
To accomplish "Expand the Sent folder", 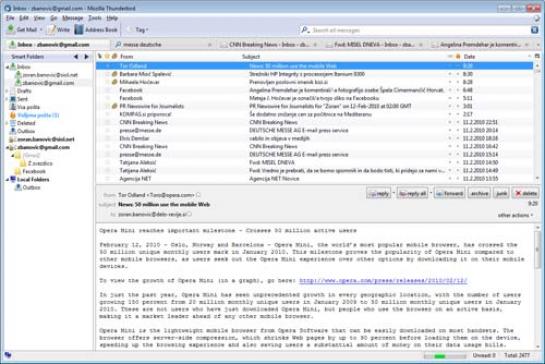I will [x=7, y=99].
